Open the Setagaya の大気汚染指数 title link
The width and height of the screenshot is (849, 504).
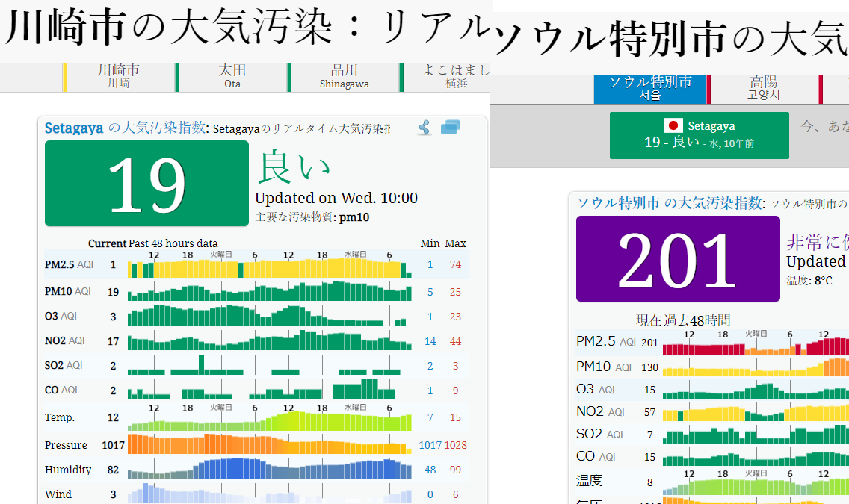coord(125,128)
